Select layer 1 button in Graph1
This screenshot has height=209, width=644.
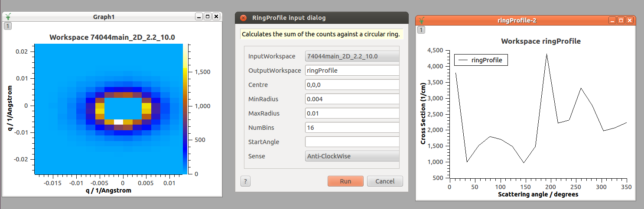coord(8,26)
